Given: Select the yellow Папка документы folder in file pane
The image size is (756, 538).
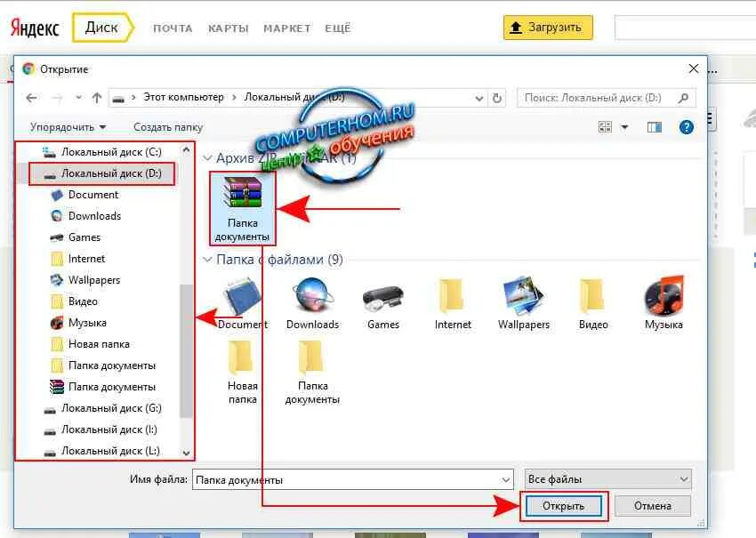Looking at the screenshot, I should [312, 373].
